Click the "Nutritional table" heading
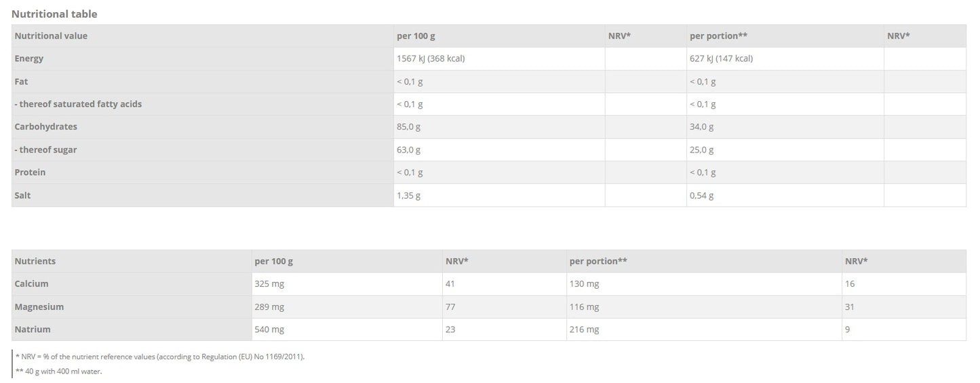Screen dimensions: 980x383 tap(54, 14)
